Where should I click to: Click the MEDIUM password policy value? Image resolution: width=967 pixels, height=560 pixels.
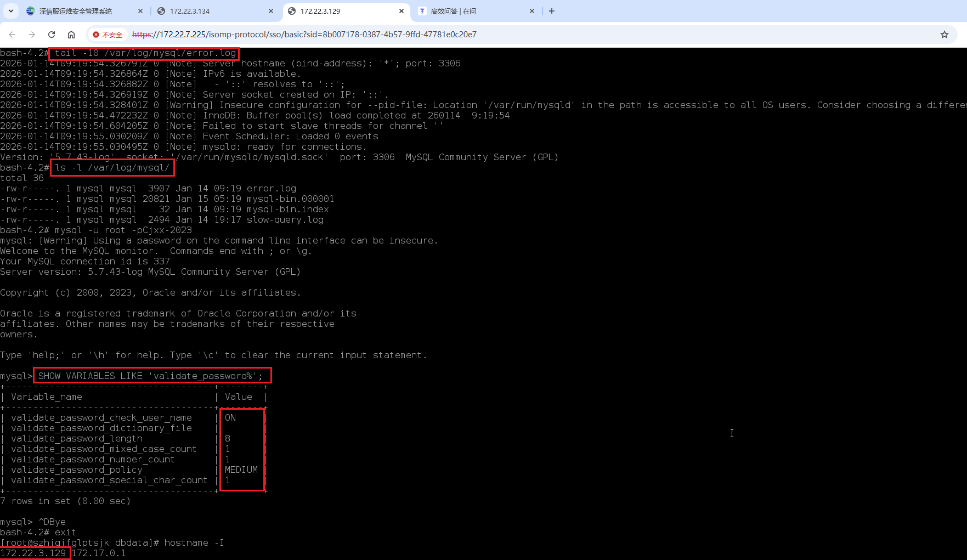coord(241,470)
